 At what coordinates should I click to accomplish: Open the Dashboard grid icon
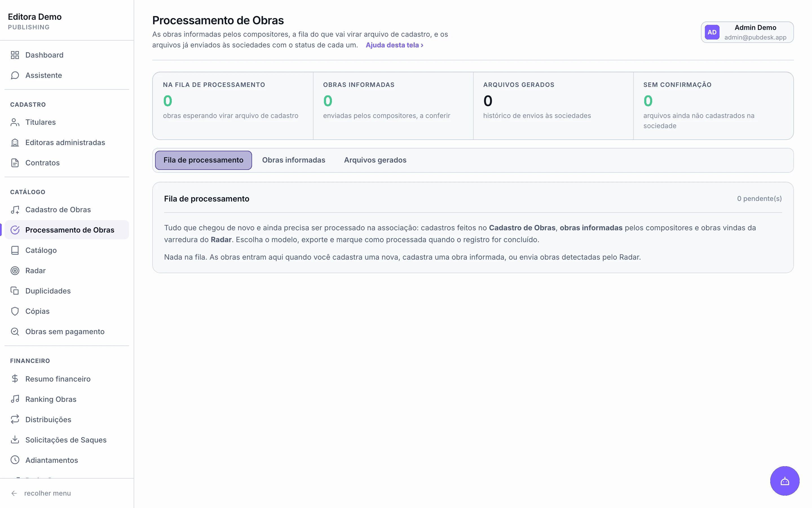click(x=15, y=55)
